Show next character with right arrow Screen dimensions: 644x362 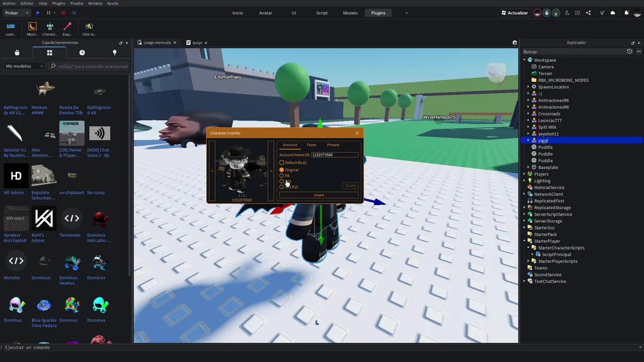[x=271, y=171]
